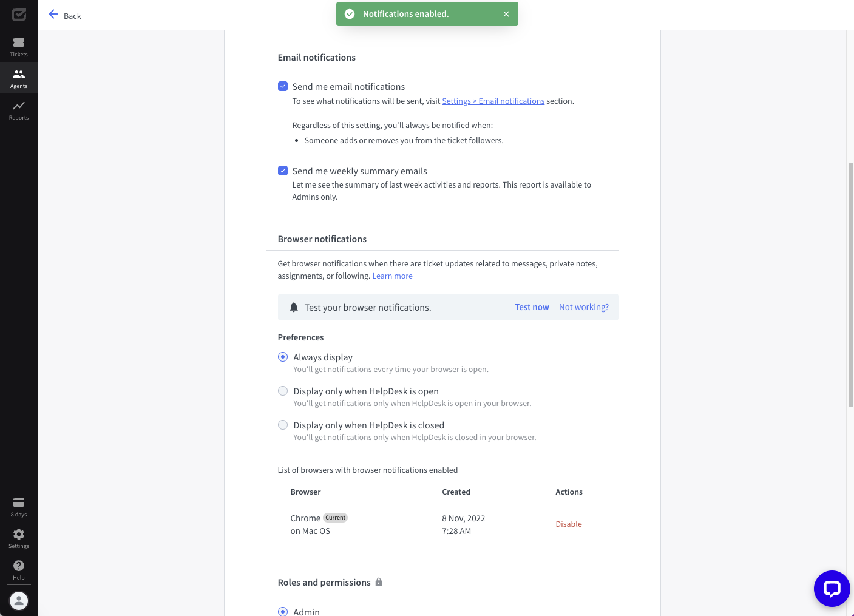The height and width of the screenshot is (616, 854).
Task: Toggle the weekly summary emails checkbox
Action: 283,171
